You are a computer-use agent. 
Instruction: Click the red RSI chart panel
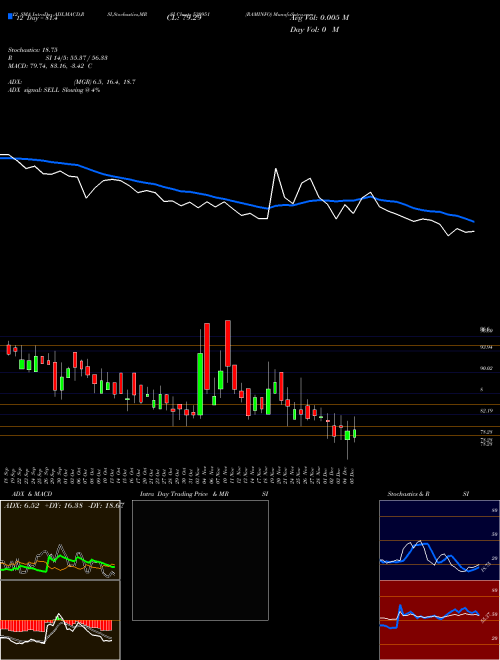[x=439, y=620]
